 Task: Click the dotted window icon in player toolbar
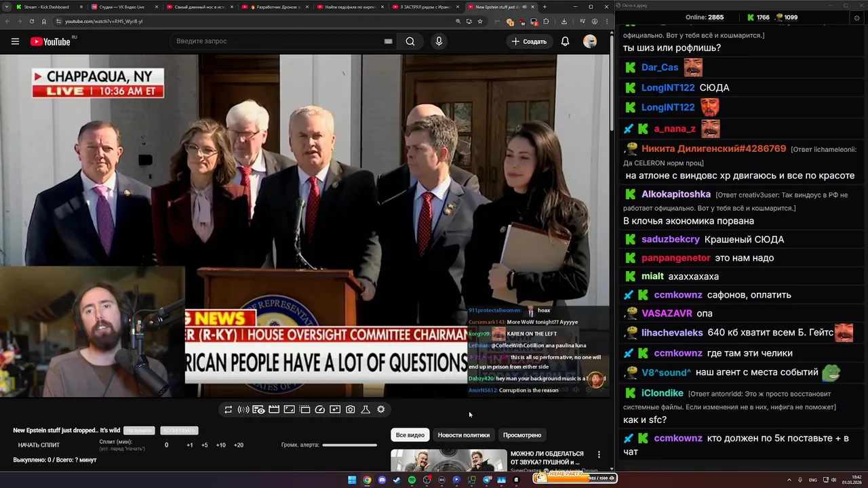point(304,409)
